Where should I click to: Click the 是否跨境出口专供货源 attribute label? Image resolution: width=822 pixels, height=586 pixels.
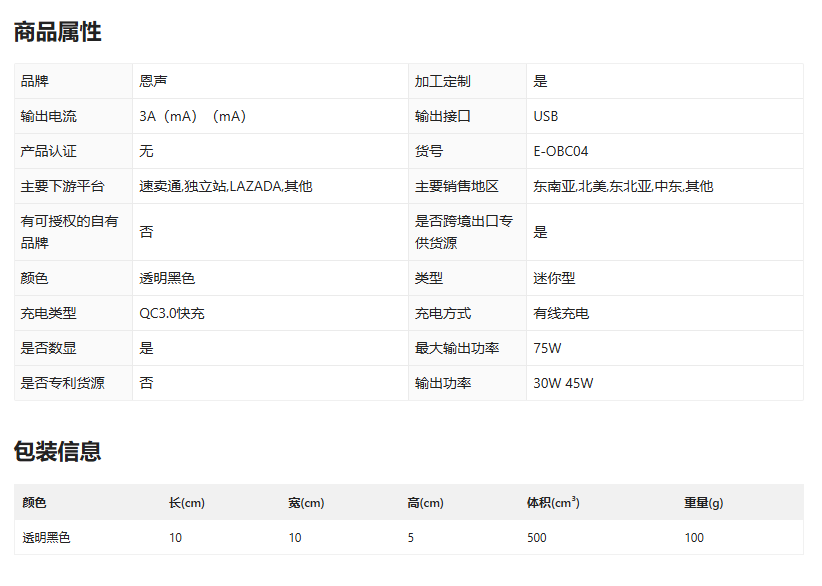tap(464, 231)
